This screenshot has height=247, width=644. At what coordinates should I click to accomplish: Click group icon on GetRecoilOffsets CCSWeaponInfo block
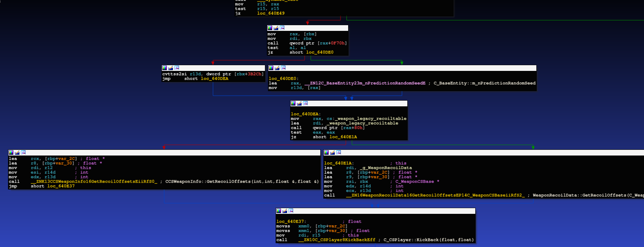tap(23, 152)
